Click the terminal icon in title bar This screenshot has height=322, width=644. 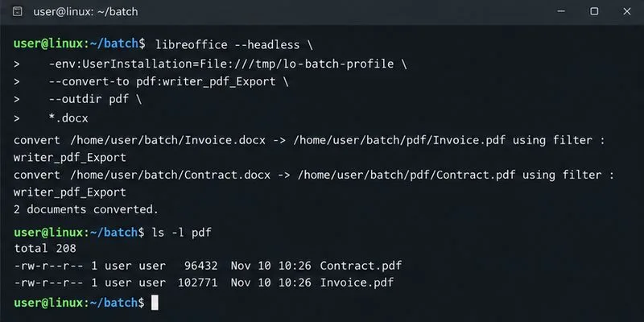[17, 11]
